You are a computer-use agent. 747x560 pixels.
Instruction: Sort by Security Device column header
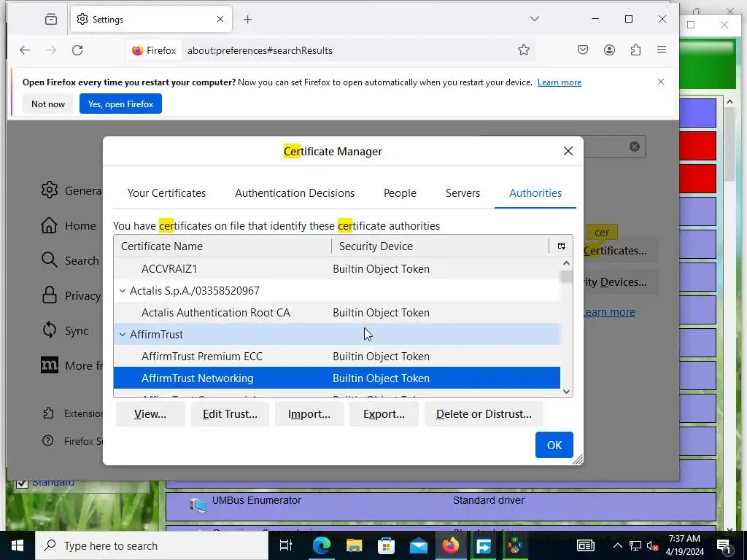point(441,246)
